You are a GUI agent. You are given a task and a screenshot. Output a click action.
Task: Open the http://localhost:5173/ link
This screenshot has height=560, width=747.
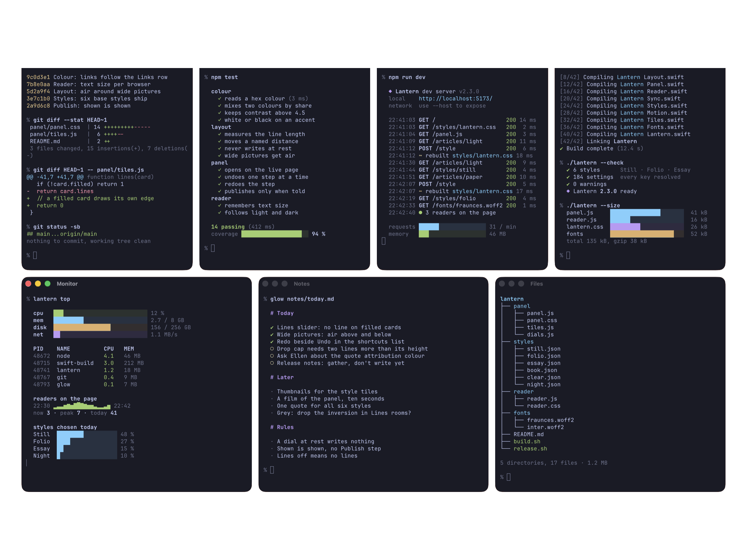click(456, 99)
